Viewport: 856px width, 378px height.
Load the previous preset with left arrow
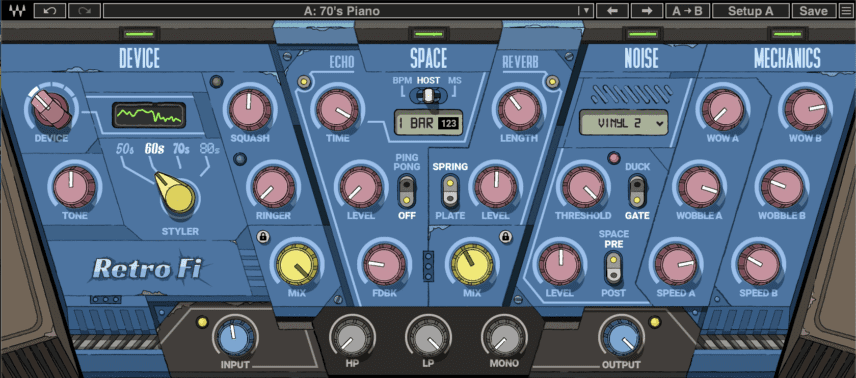[x=612, y=10]
